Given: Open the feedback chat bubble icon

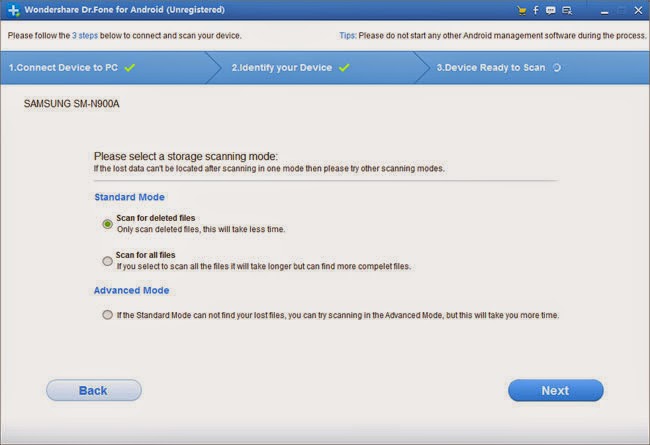Looking at the screenshot, I should click(x=551, y=10).
